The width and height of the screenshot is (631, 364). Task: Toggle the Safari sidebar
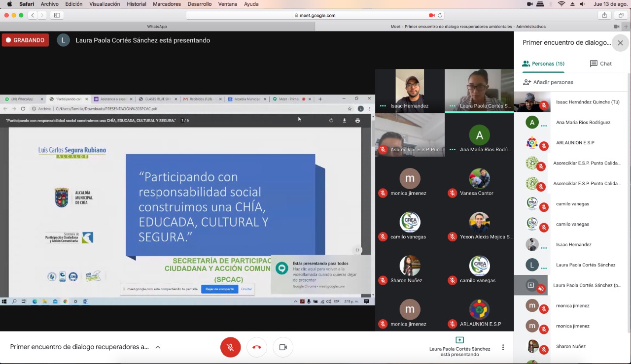click(x=57, y=15)
